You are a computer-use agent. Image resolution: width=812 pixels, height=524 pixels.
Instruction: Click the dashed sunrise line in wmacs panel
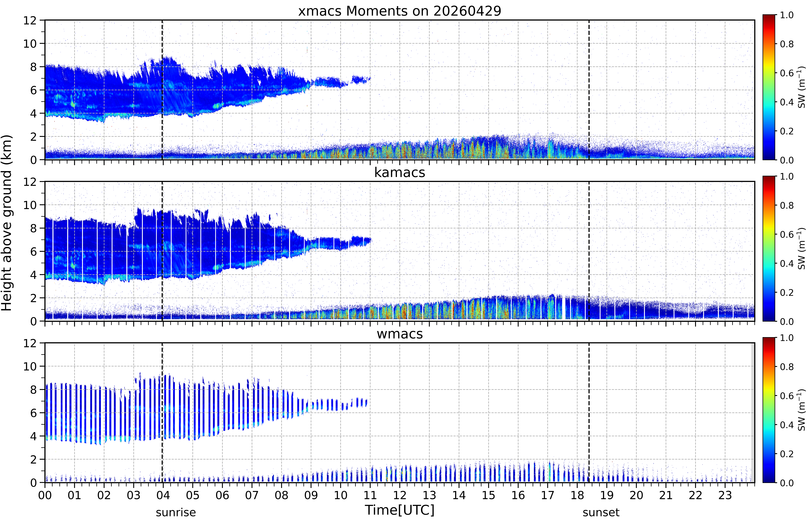[162, 413]
